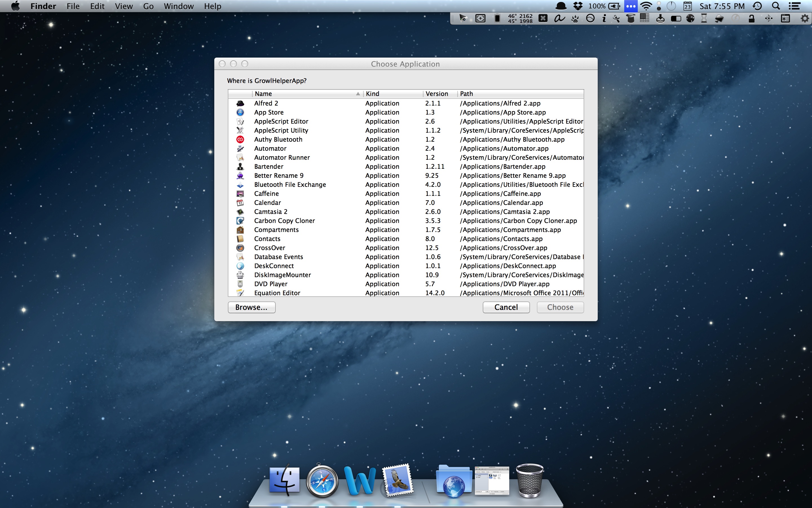The width and height of the screenshot is (812, 508).
Task: Select DeskConnect in the application list
Action: [x=406, y=266]
